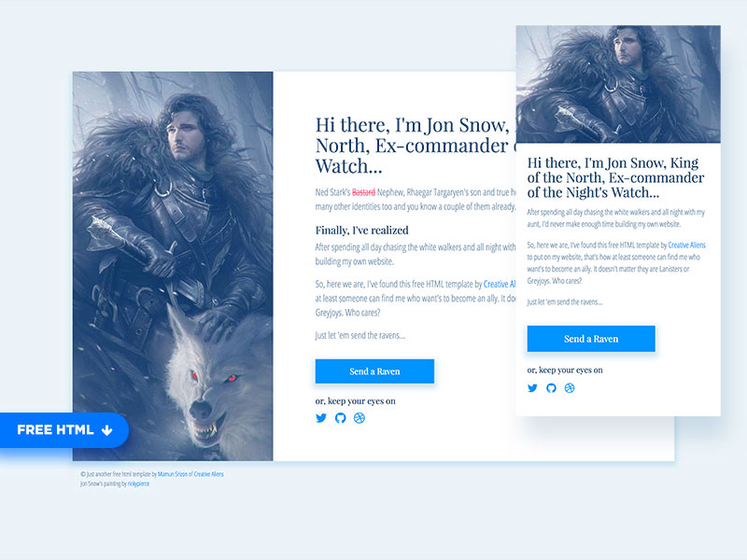Click 'or, keep your eyes on' in mobile card
Viewport: 747px width, 560px height.
[x=565, y=370]
